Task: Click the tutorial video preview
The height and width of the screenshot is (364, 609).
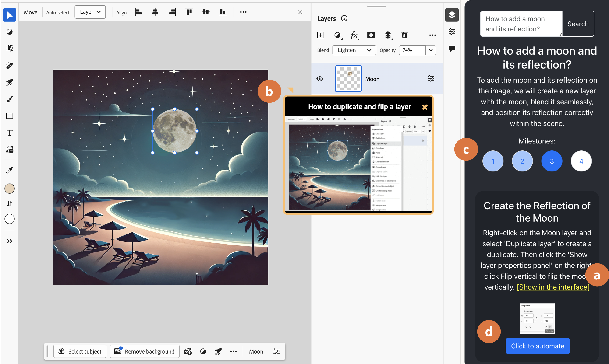Action: [358, 163]
